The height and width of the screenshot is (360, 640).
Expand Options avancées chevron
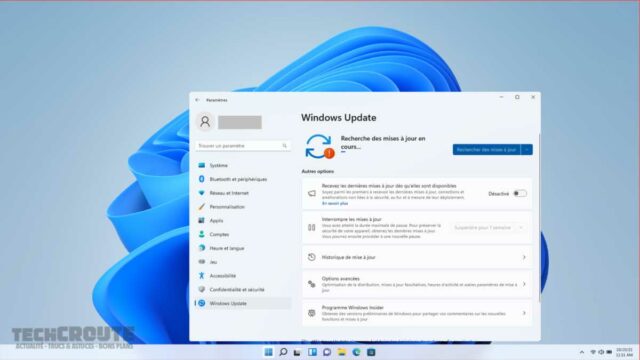click(524, 284)
